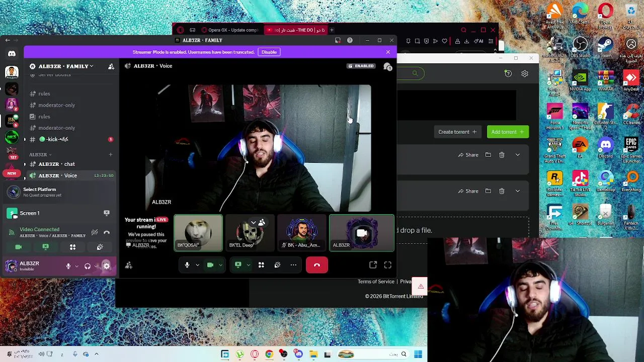Switch to Opera GX Update tab

point(230,30)
